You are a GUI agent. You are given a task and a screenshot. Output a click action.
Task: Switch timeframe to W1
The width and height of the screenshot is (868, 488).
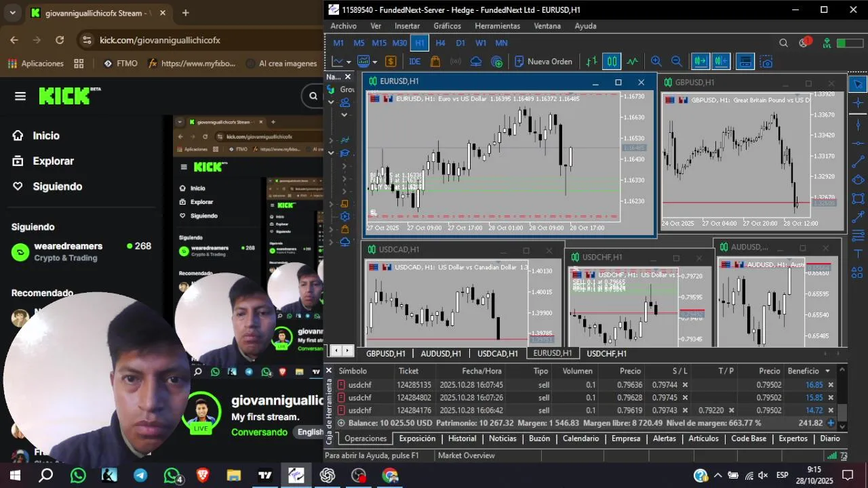pyautogui.click(x=481, y=43)
